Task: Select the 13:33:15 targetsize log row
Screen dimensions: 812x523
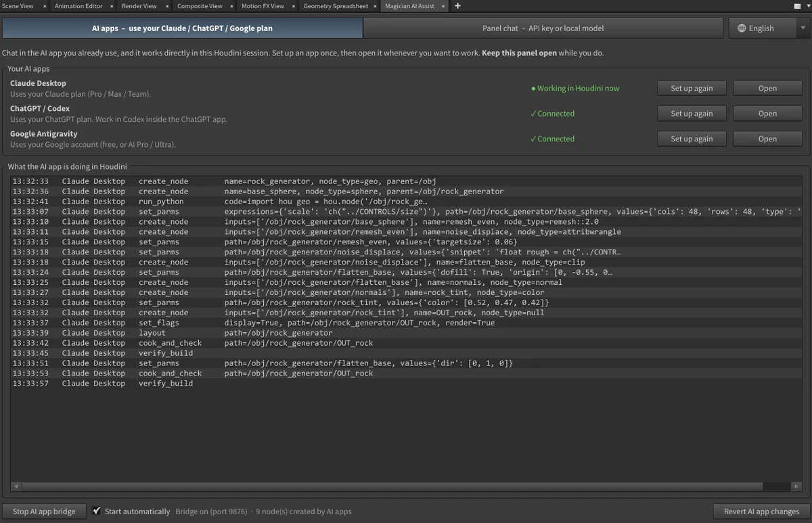Action: coord(406,242)
